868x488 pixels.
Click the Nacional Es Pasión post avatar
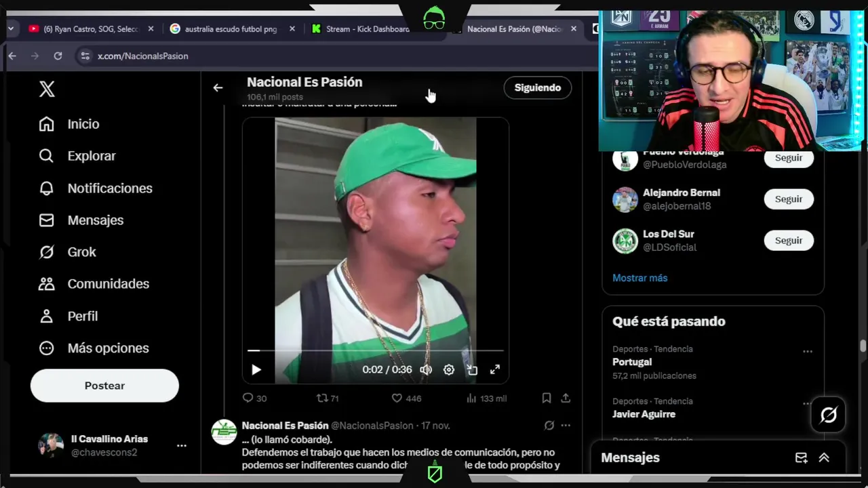point(224,432)
